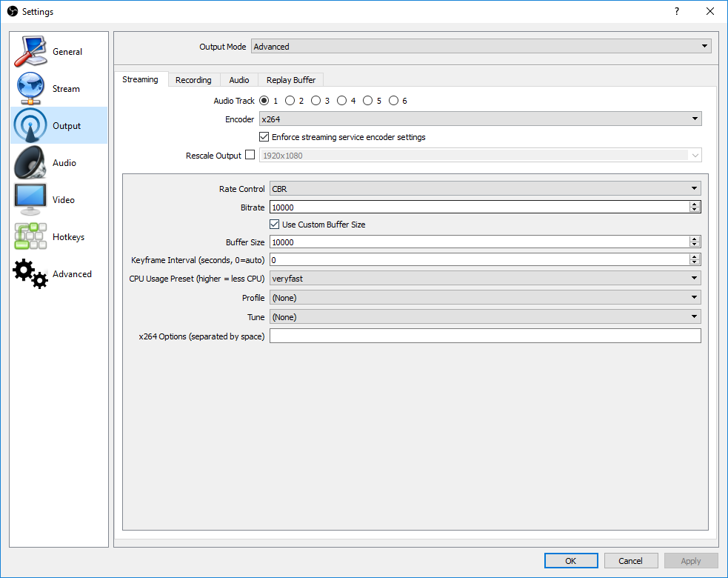Screen dimensions: 728x578
Task: Open Hotkeys settings via keyboard icon
Action: point(30,236)
